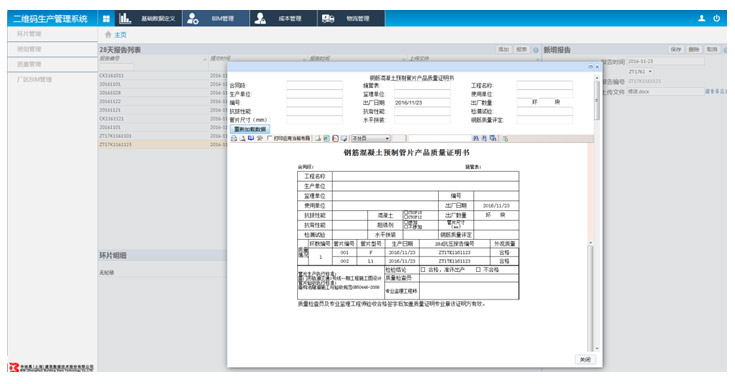Screen dimensions: 735x384
Task: Click the print icon in report toolbar
Action: [x=234, y=138]
